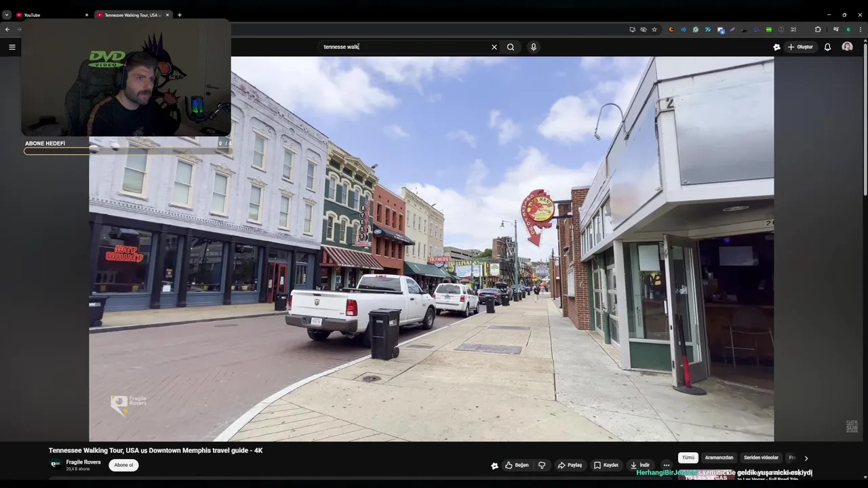Screen dimensions: 868x488
Task: Open the browser Extensions puzzle icon
Action: [x=818, y=29]
